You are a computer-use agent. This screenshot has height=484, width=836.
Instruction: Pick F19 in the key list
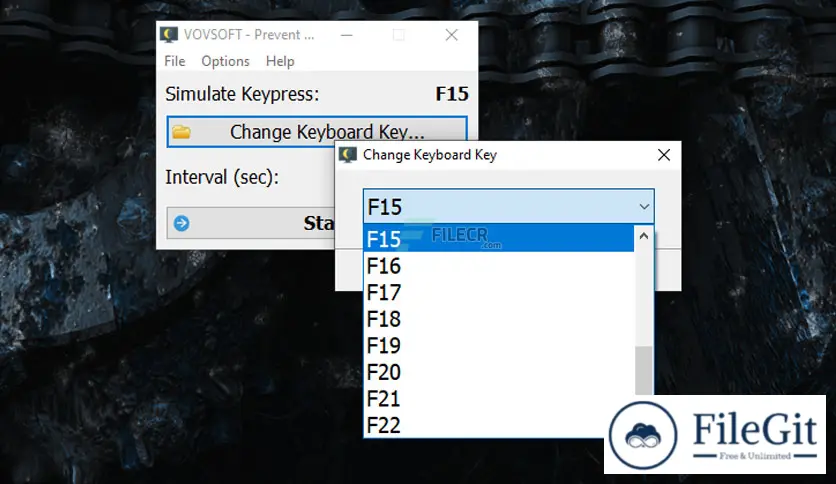click(x=499, y=345)
